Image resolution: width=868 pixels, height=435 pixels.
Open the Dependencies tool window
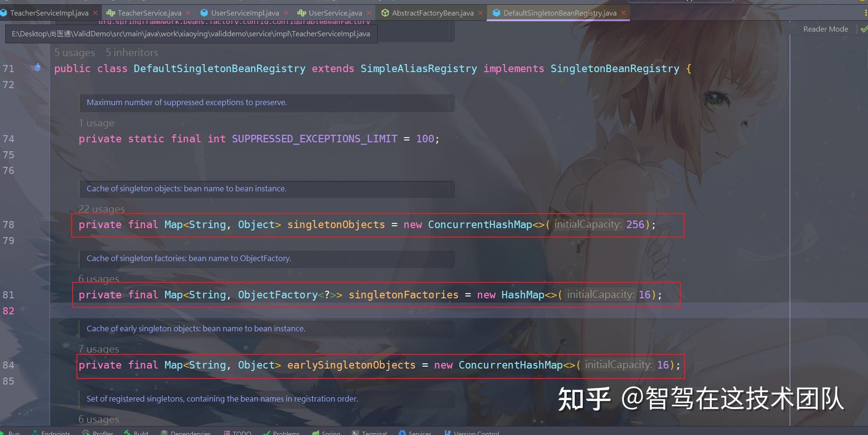pyautogui.click(x=186, y=432)
